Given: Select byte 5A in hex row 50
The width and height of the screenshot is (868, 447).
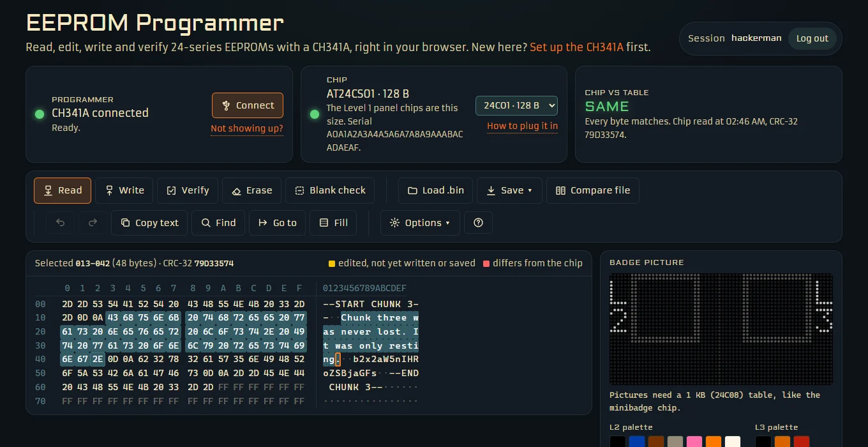Looking at the screenshot, I should point(82,373).
